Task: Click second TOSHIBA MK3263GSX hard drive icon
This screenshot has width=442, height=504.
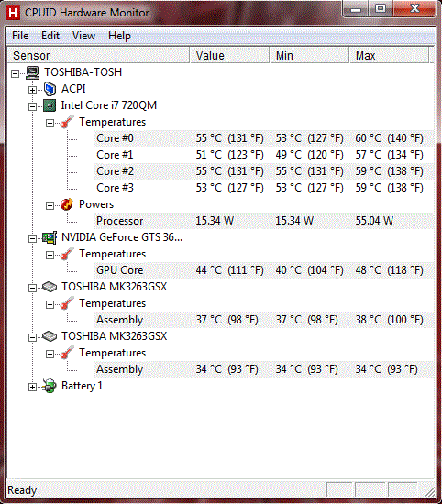Action: [50, 336]
